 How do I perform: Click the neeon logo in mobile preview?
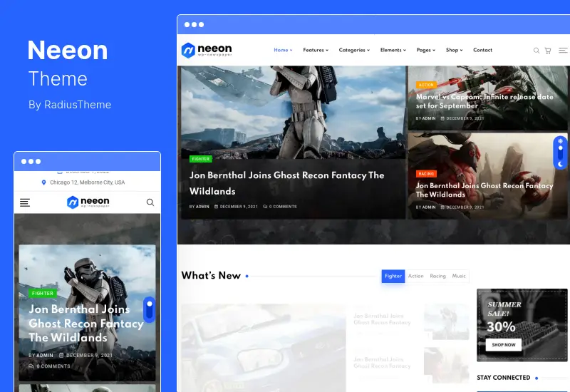[x=88, y=202]
